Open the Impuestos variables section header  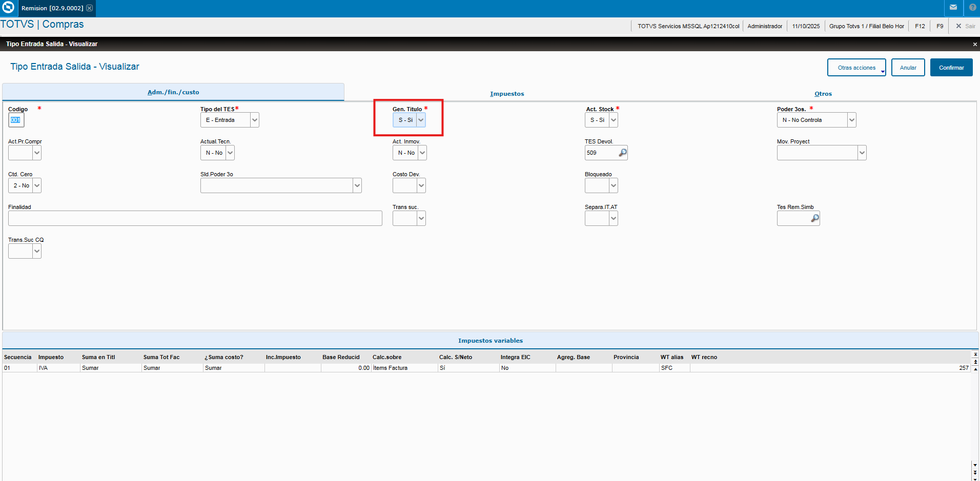[491, 341]
